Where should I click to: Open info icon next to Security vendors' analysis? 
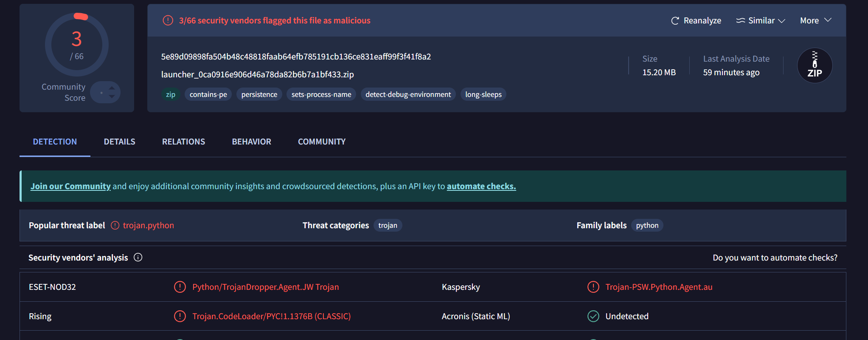click(138, 257)
